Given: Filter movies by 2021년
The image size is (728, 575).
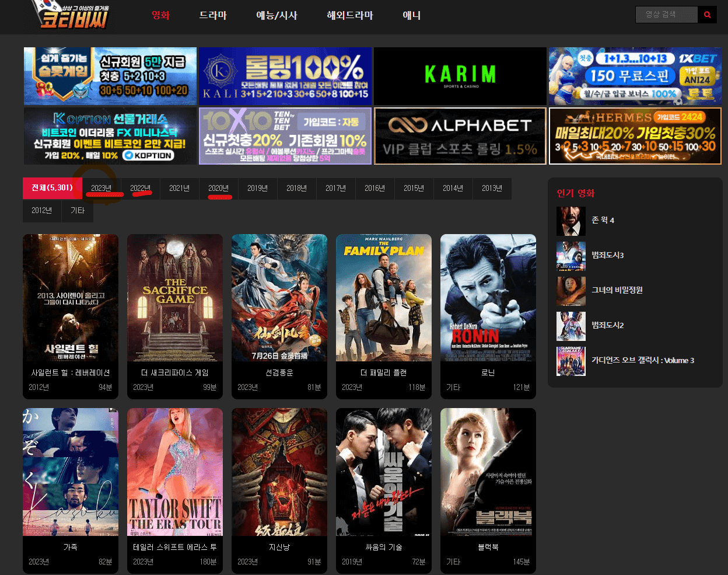Looking at the screenshot, I should (179, 188).
